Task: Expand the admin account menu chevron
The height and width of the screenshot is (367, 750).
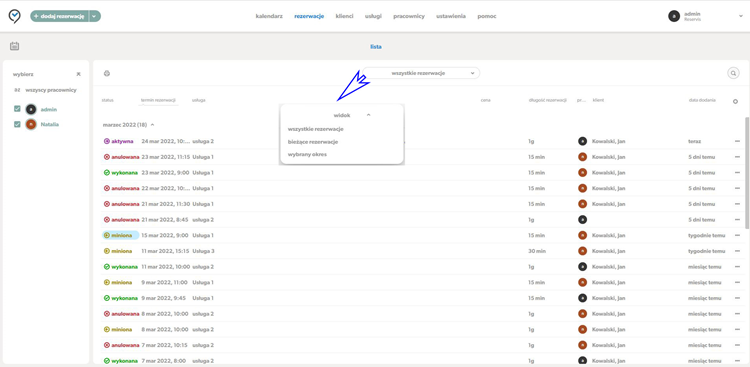Action: [740, 16]
